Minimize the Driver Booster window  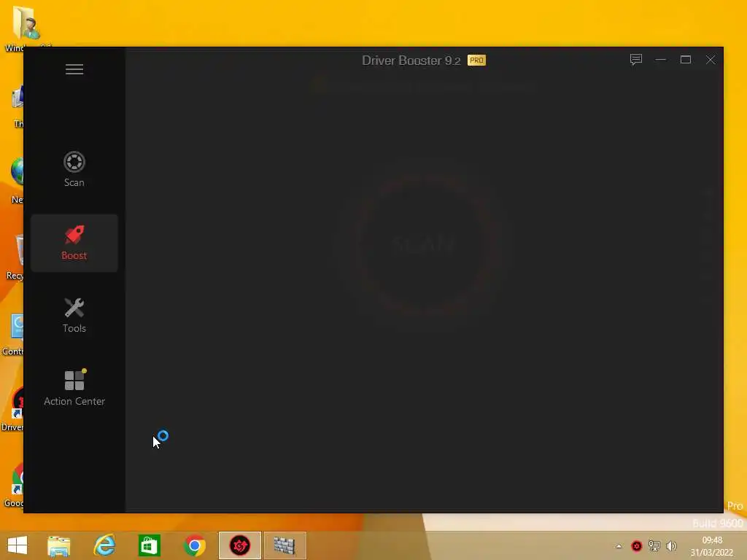[661, 60]
